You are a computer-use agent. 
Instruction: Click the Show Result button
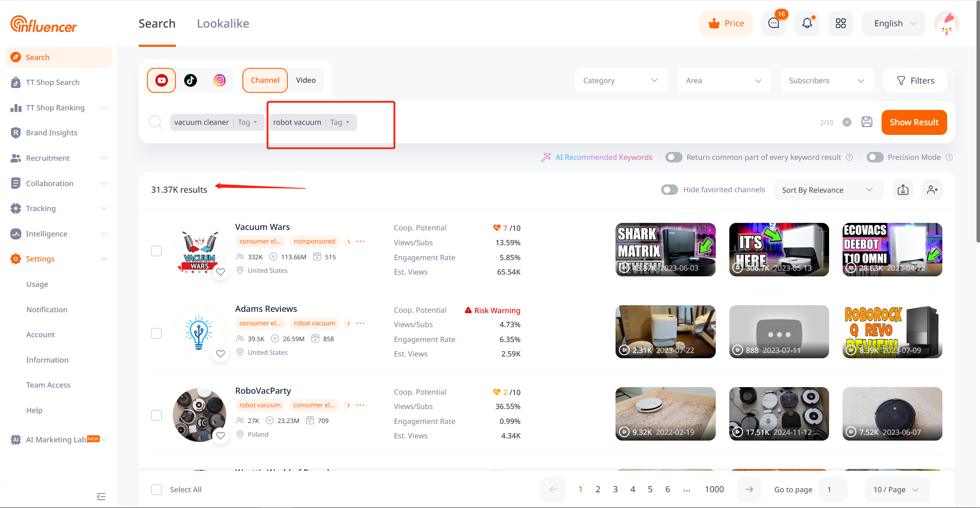913,122
